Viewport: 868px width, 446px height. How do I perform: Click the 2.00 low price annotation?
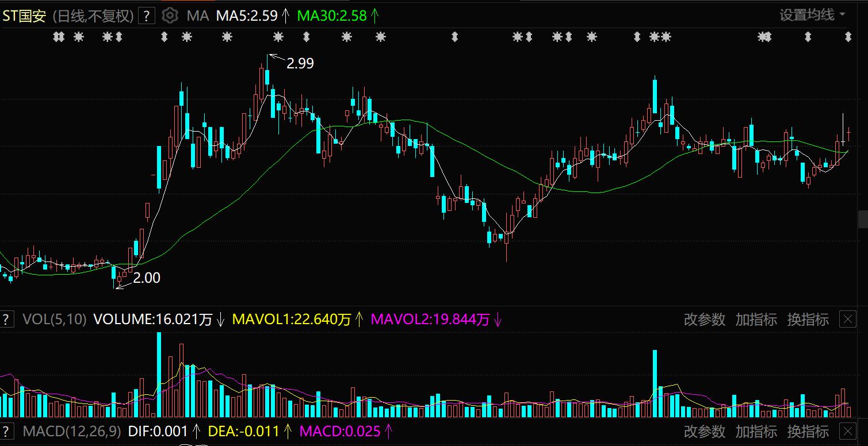pos(146,278)
